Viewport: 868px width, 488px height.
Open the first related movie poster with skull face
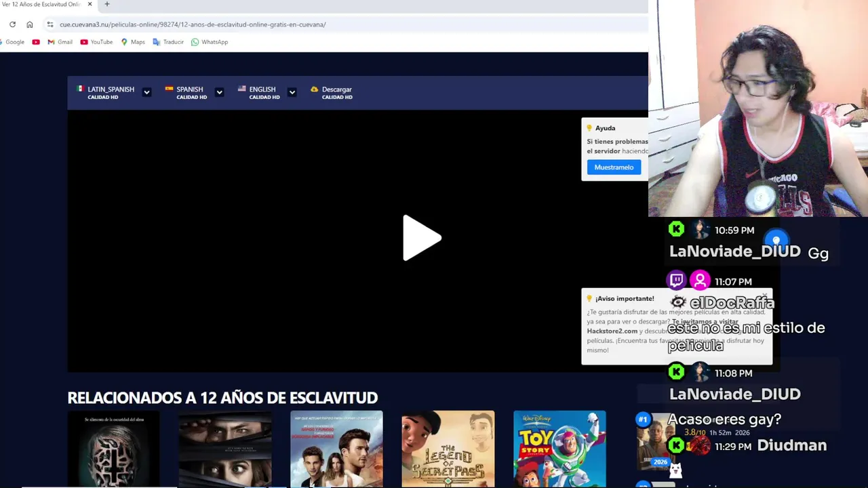click(x=113, y=449)
